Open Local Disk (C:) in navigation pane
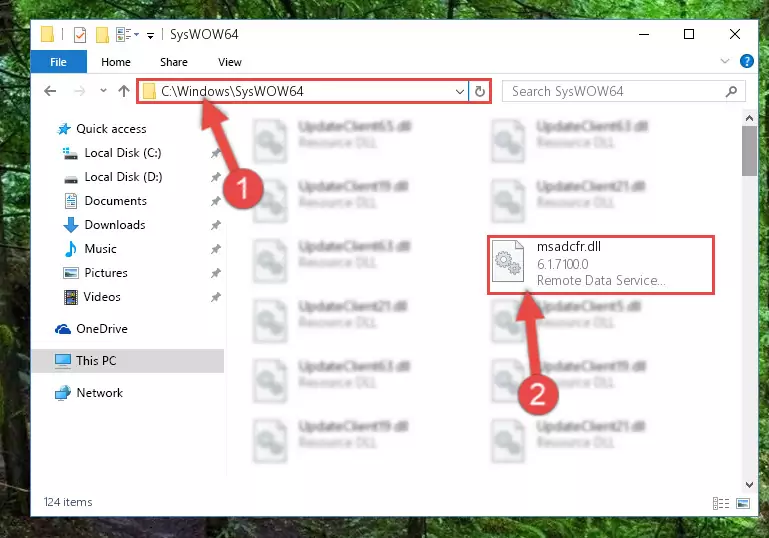This screenshot has width=769, height=538. click(x=112, y=153)
